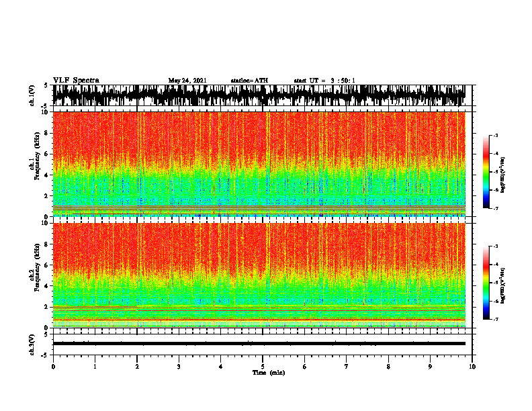
Task: Click the ch.2 frequency tick "2"
Action: pyautogui.click(x=47, y=307)
